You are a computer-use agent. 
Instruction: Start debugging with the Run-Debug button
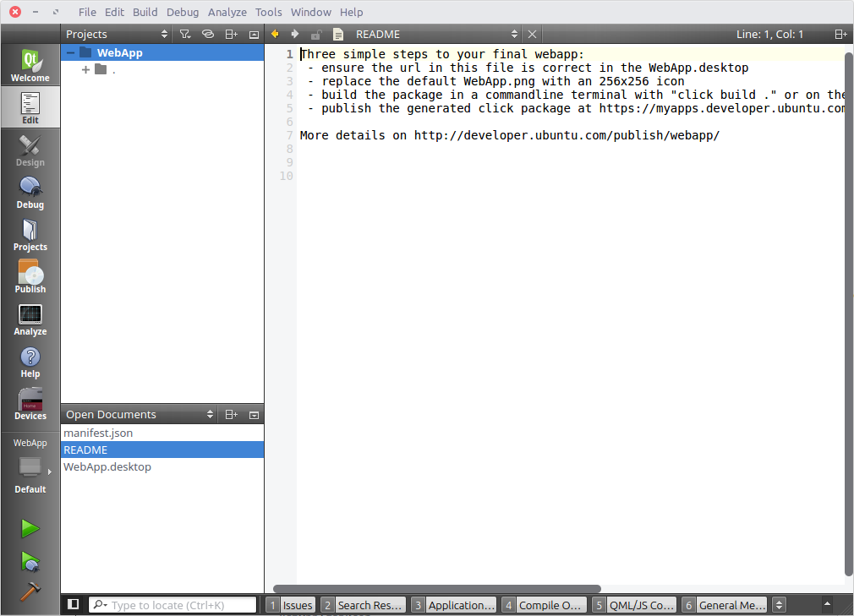(x=30, y=562)
